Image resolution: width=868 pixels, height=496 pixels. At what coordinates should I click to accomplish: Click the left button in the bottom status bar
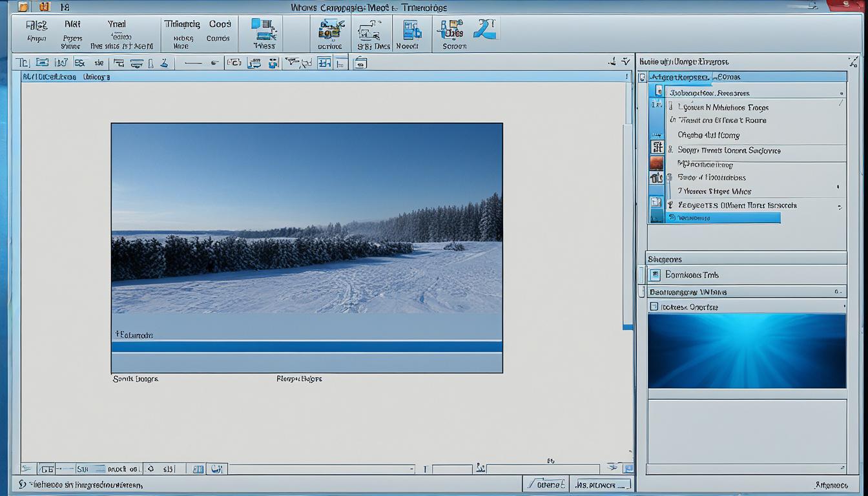point(544,484)
